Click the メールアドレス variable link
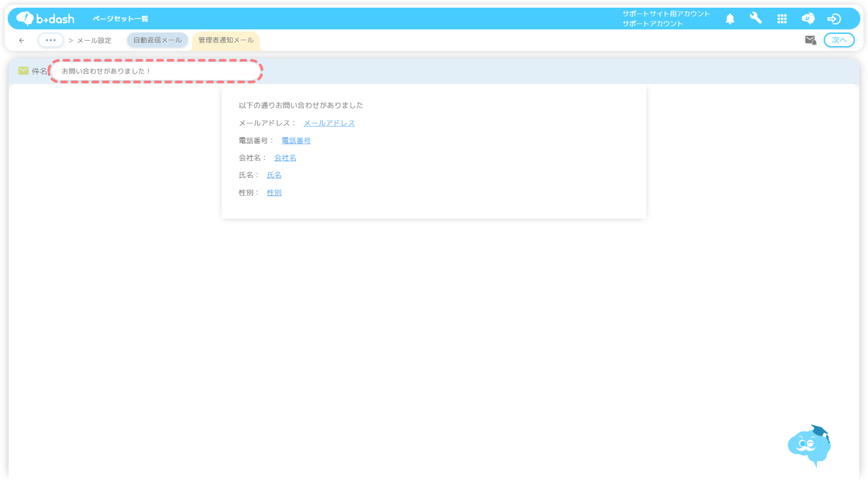The height and width of the screenshot is (488, 868). tap(329, 123)
